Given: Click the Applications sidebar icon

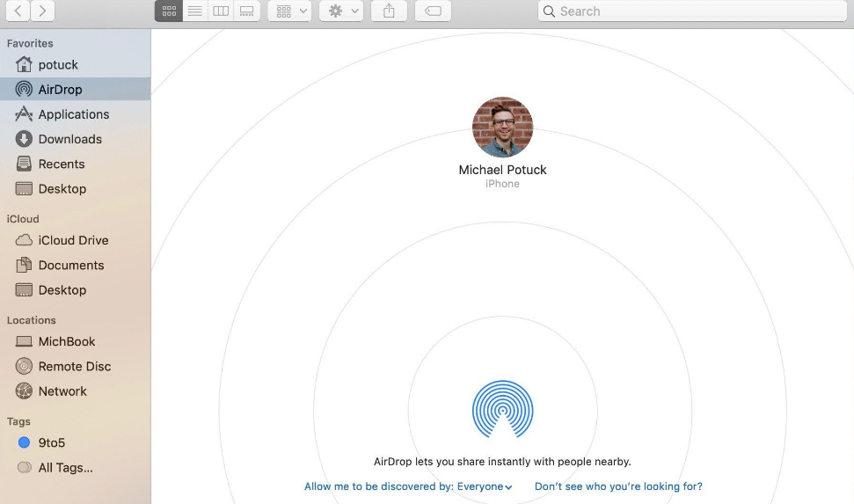Looking at the screenshot, I should point(24,113).
